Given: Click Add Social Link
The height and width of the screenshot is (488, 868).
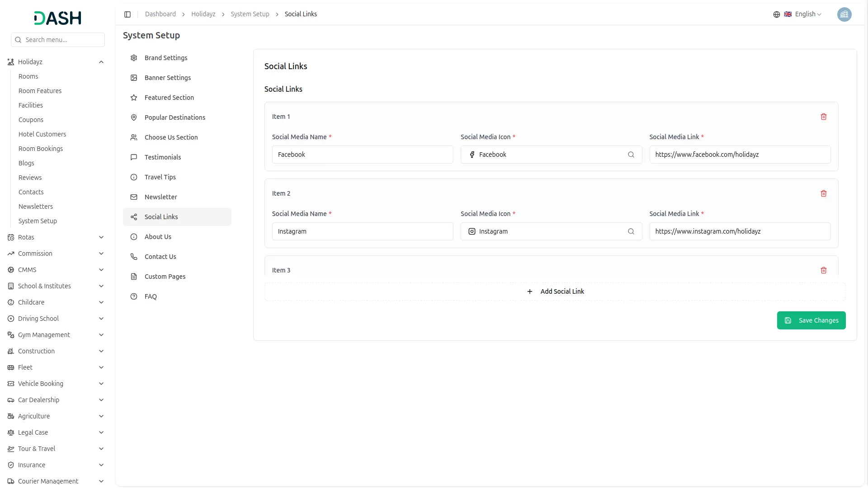Looking at the screenshot, I should (555, 291).
